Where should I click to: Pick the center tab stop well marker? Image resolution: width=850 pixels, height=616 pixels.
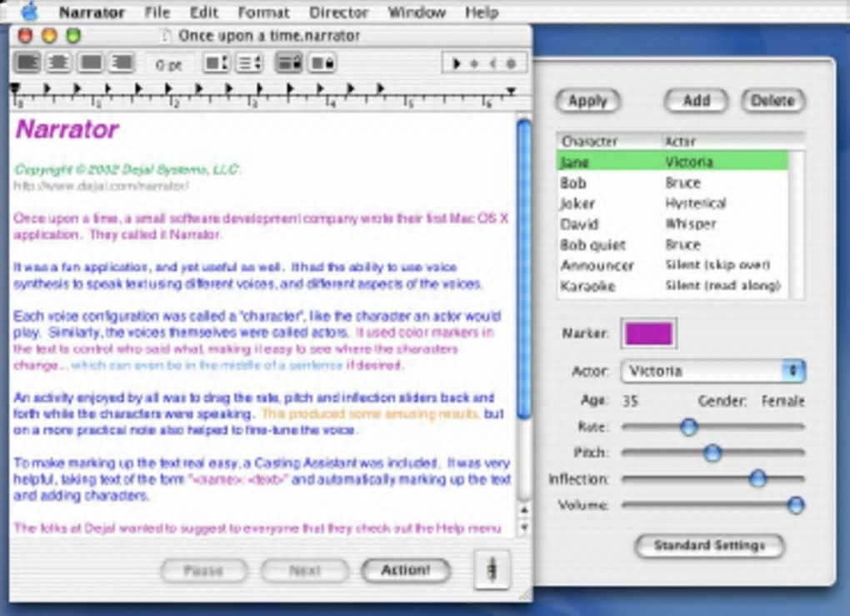tap(474, 63)
